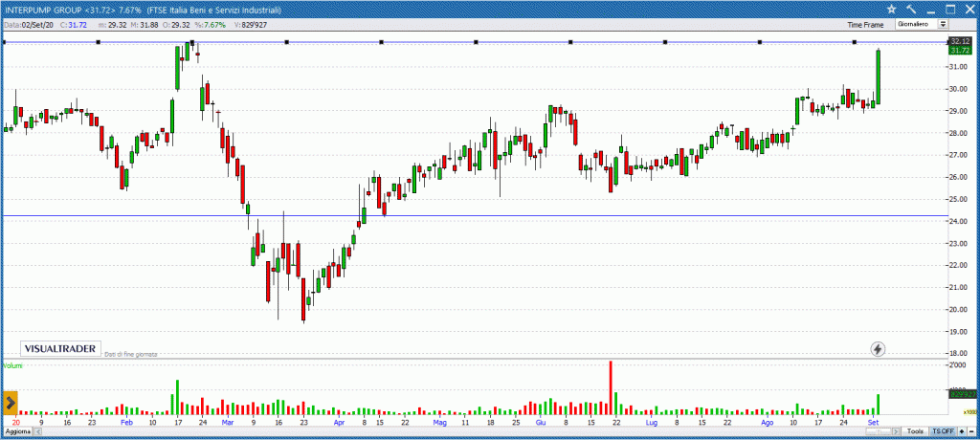Click the Mag label on date axis
The height and width of the screenshot is (440, 980).
[x=440, y=423]
